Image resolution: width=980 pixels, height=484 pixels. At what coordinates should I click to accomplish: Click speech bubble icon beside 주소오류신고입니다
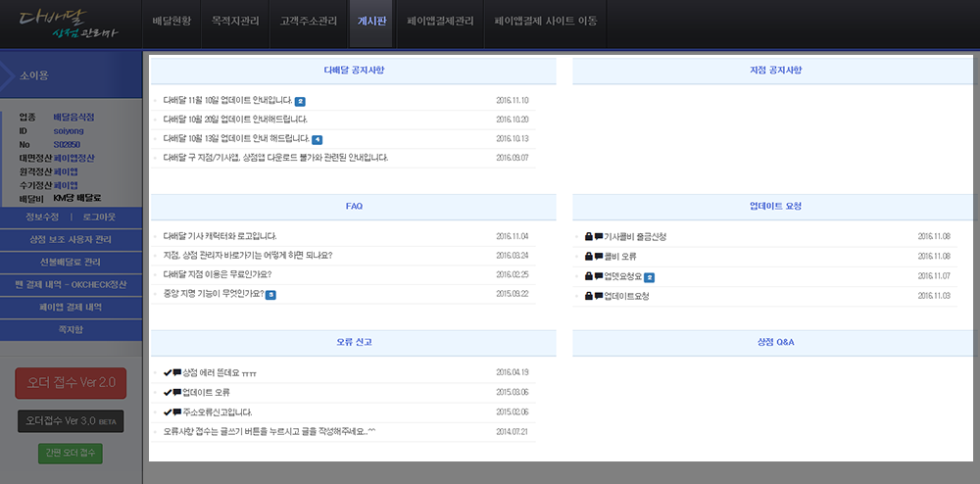[x=176, y=412]
